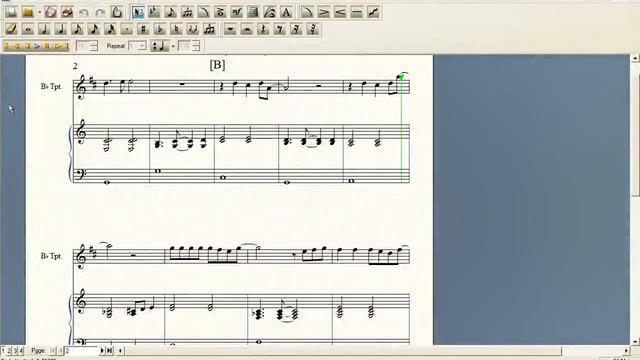This screenshot has height=360, width=640.
Task: Toggle the flat accidental
Action: pyautogui.click(x=160, y=29)
